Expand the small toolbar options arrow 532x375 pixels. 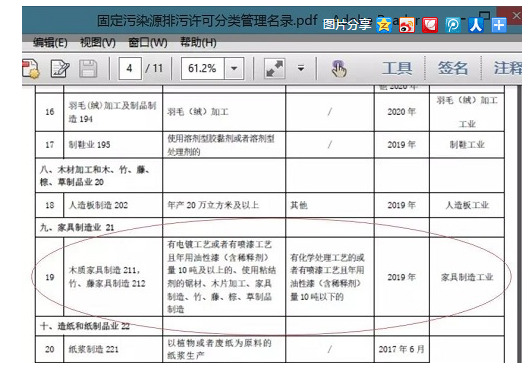click(301, 69)
